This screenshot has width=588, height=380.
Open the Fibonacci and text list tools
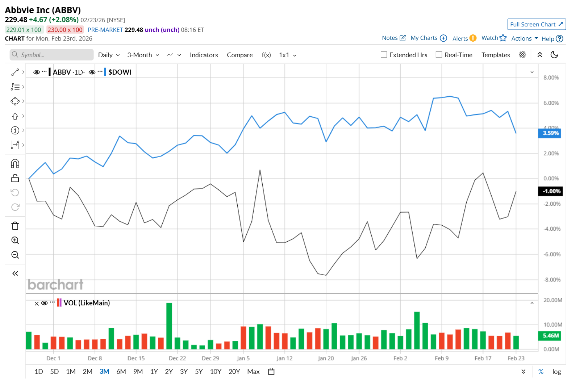15,87
